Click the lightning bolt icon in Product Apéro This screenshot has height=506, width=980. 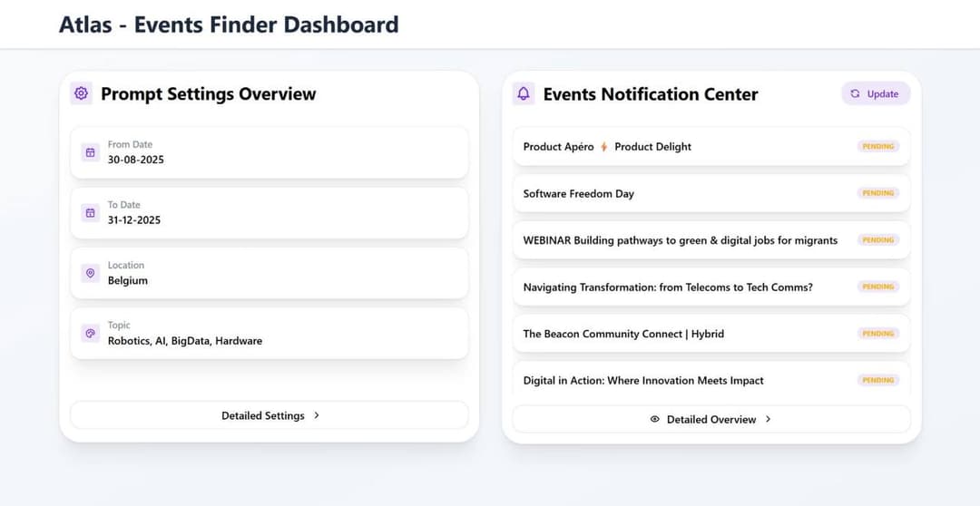tap(604, 147)
